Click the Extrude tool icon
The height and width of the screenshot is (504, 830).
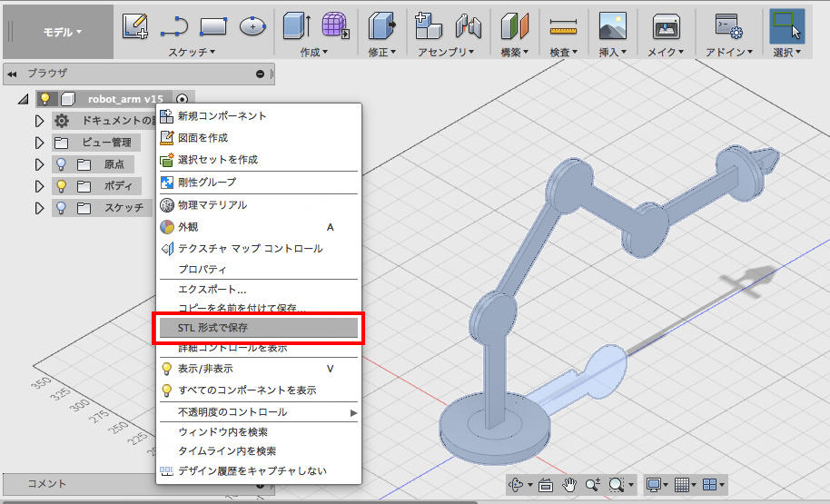coord(296,26)
